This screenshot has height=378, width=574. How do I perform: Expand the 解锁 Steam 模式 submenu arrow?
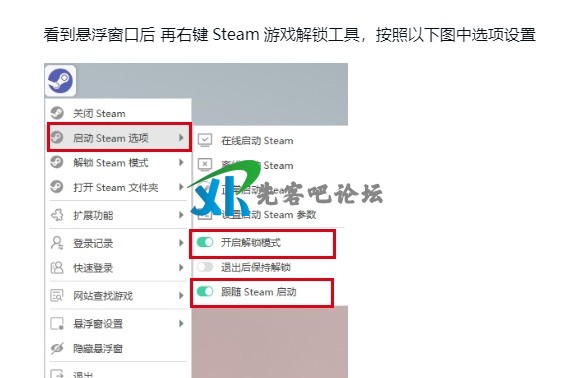[181, 162]
